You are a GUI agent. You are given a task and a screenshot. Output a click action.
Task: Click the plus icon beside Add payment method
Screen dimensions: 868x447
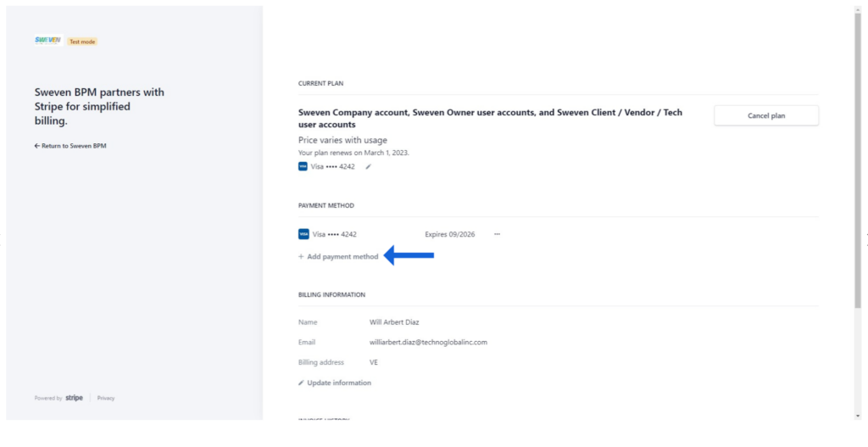301,257
